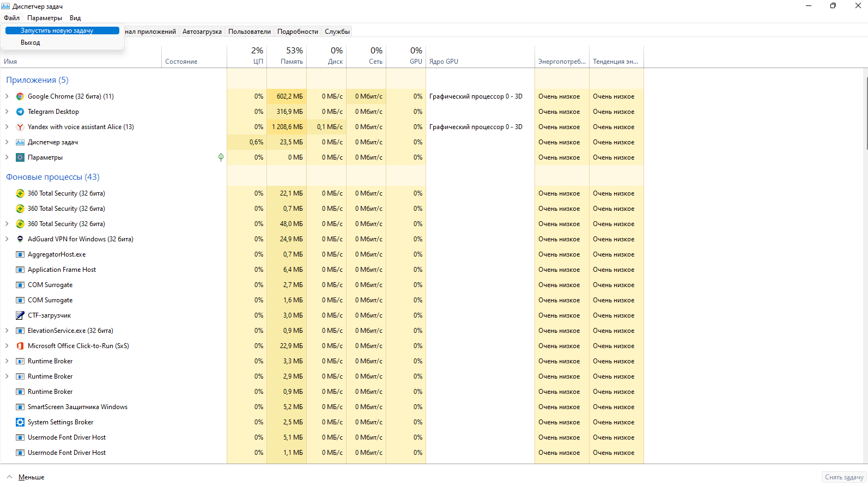This screenshot has height=487, width=868.
Task: Click the Yandex browser process icon
Action: (20, 127)
